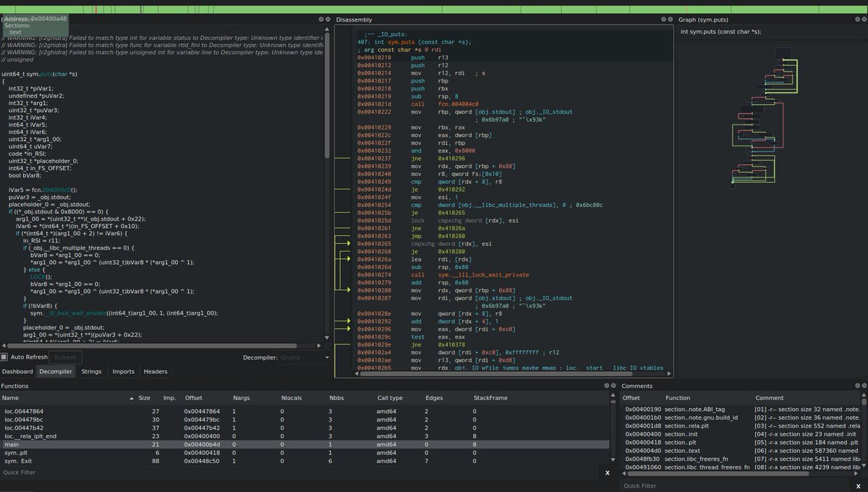Select function loc.004479bc in the list

coord(306,419)
